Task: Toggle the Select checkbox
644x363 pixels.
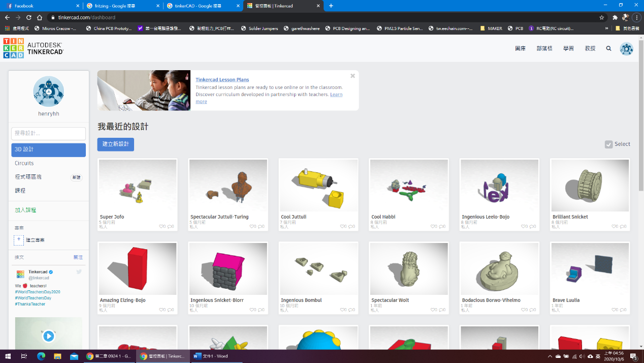Action: tap(608, 144)
